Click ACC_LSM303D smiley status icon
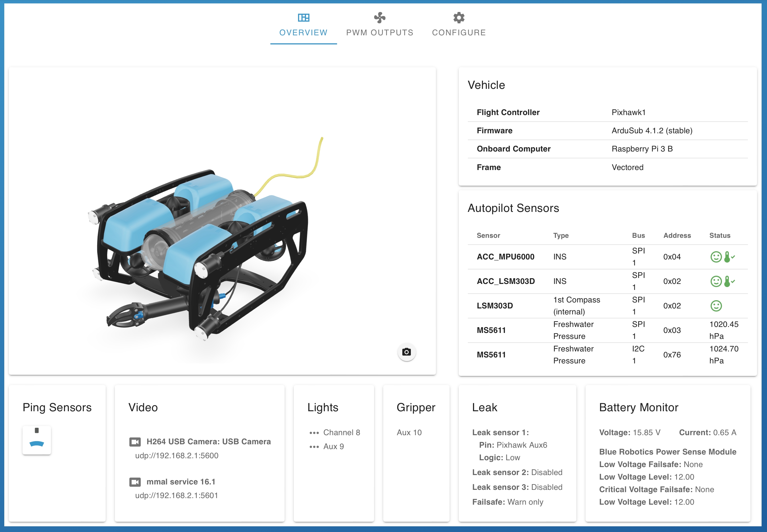 716,281
